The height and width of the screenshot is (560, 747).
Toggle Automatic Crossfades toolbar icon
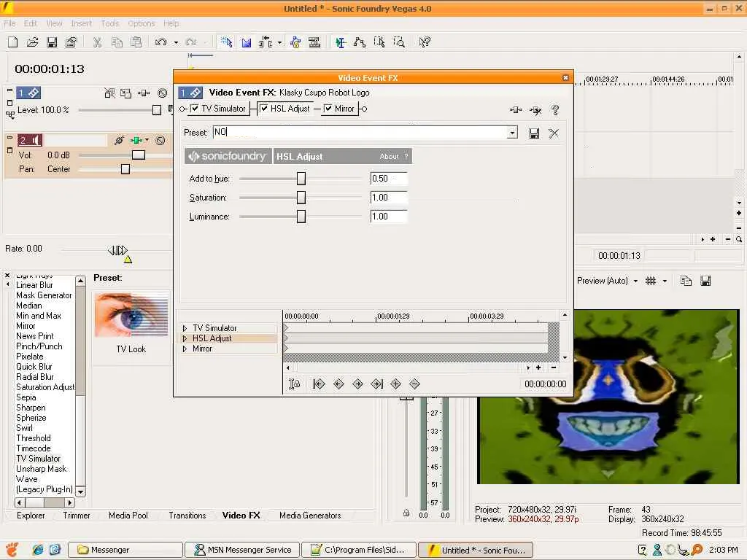tap(247, 42)
